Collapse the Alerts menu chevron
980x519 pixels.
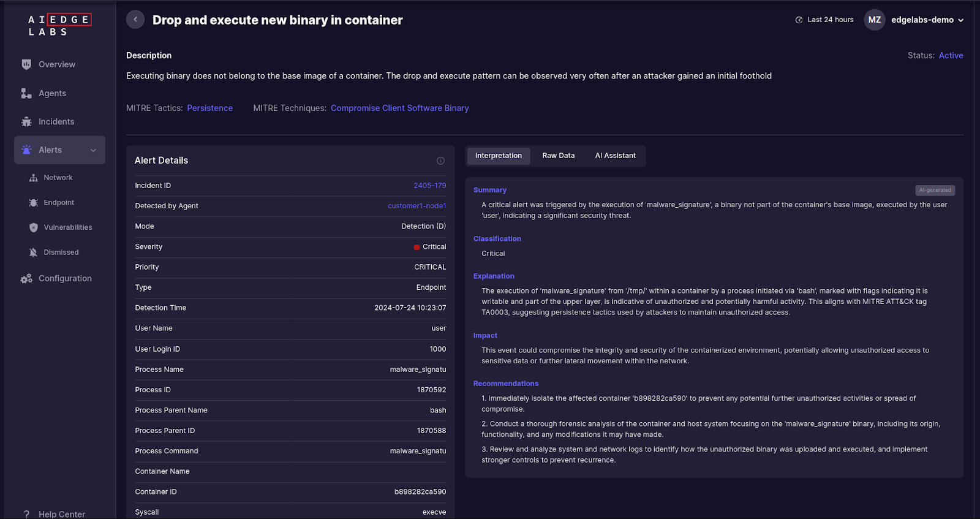click(93, 150)
